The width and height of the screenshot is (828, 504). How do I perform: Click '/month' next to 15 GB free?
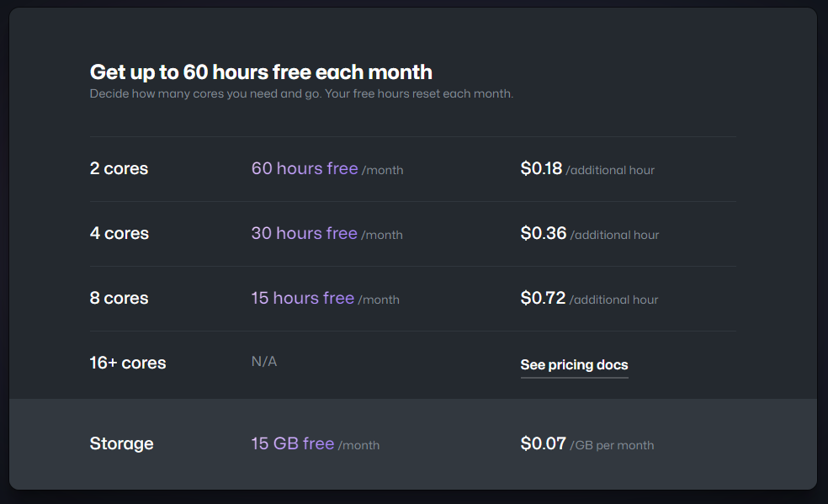358,445
